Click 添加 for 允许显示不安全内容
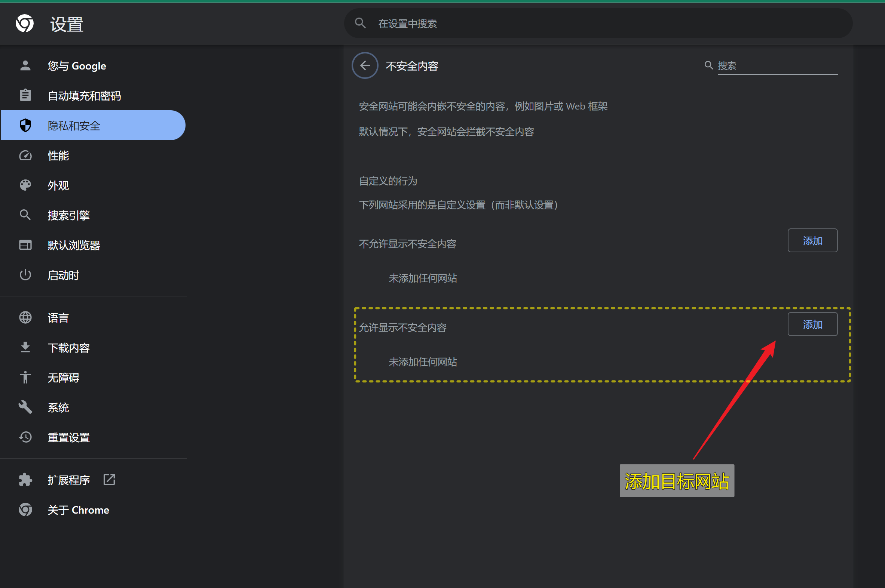The image size is (885, 588). [x=812, y=324]
